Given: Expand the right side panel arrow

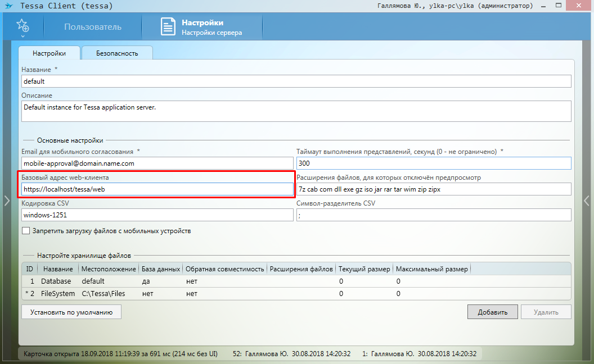Looking at the screenshot, I should click(587, 201).
